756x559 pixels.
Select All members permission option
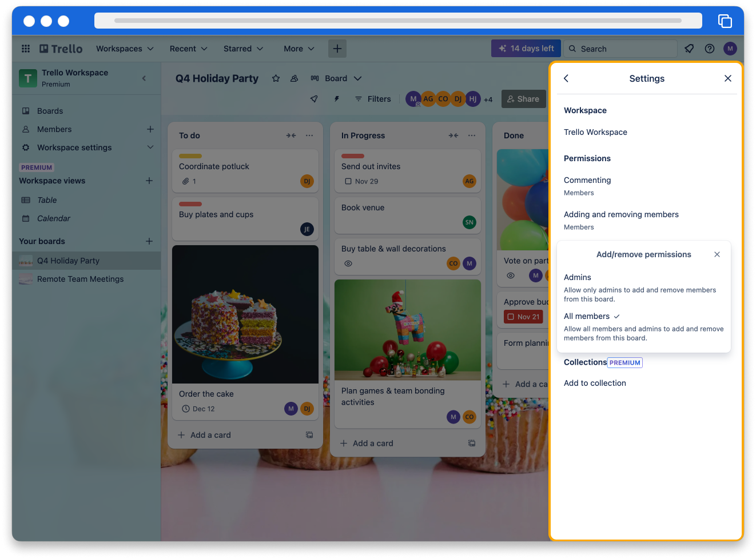point(644,326)
